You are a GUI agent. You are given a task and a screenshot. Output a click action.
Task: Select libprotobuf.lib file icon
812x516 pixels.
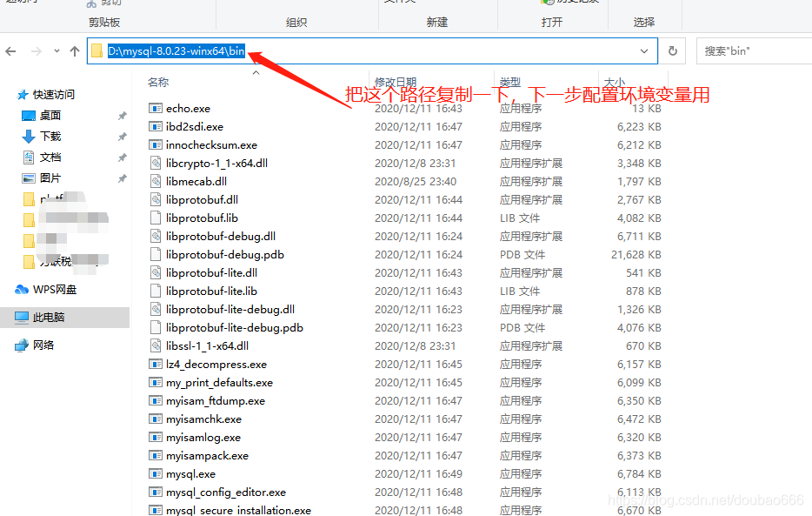point(156,218)
